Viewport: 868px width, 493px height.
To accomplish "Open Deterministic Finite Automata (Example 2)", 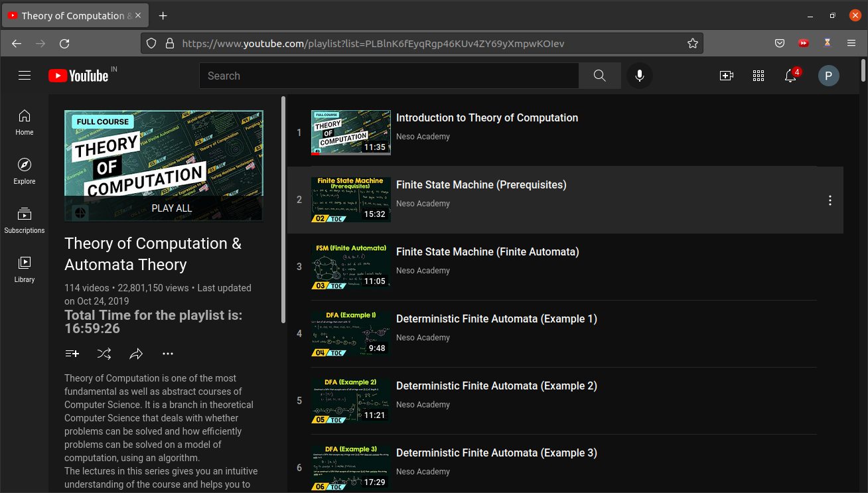I will [x=496, y=386].
